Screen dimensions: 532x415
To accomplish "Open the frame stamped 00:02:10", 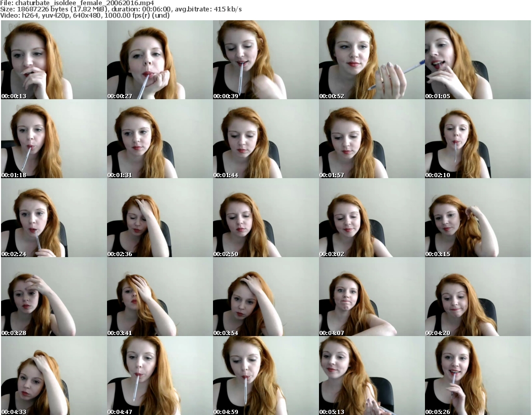I will coord(478,139).
